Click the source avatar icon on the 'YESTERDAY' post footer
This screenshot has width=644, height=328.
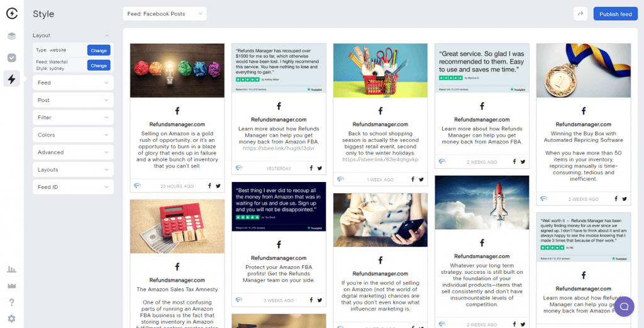(x=239, y=168)
